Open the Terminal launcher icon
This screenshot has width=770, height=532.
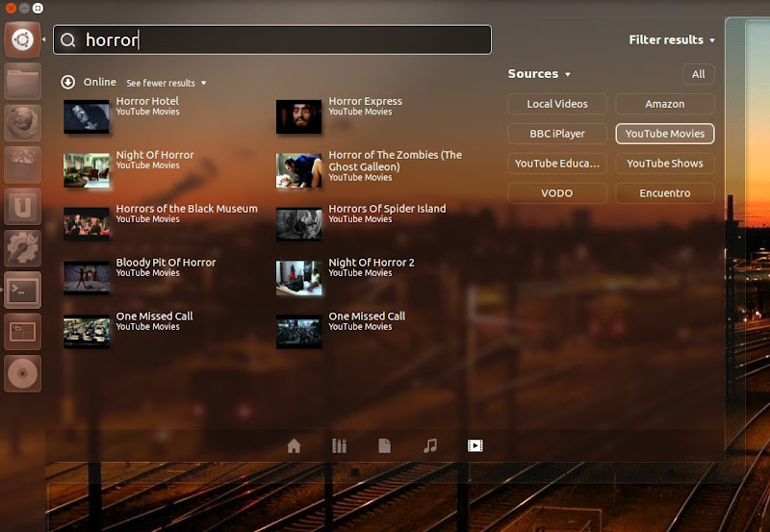(x=22, y=290)
